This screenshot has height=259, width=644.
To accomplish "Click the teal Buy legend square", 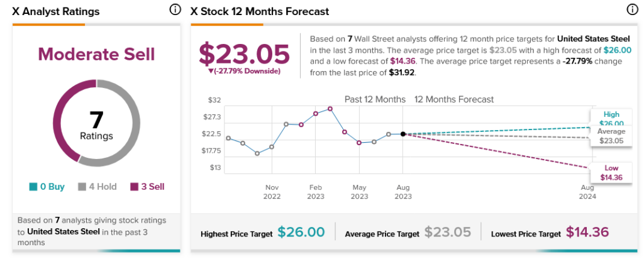I will (33, 187).
